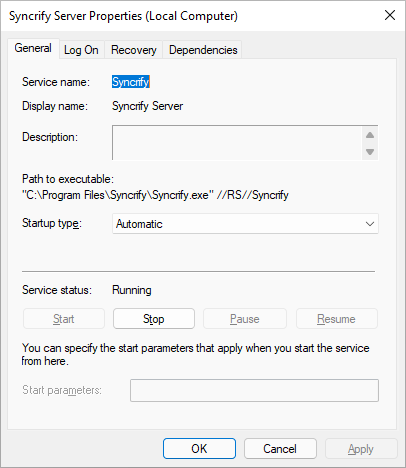
Task: Click the Syncrify.exe executable path text
Action: tap(155, 195)
